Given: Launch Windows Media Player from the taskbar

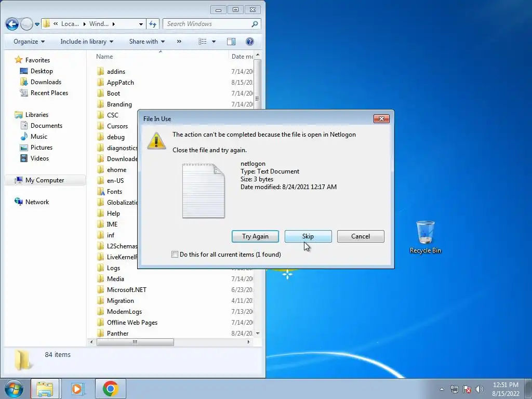Looking at the screenshot, I should click(77, 389).
